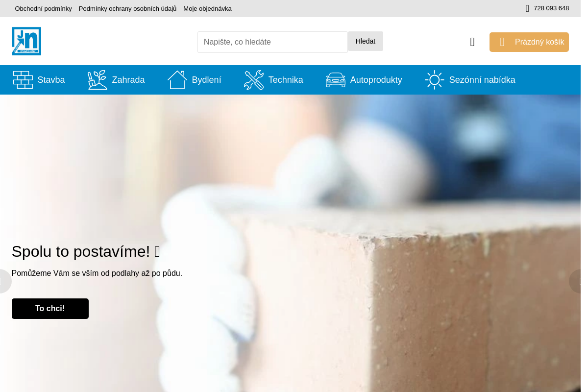Open Autoprodukty category menu
The width and height of the screenshot is (588, 392).
(x=364, y=80)
